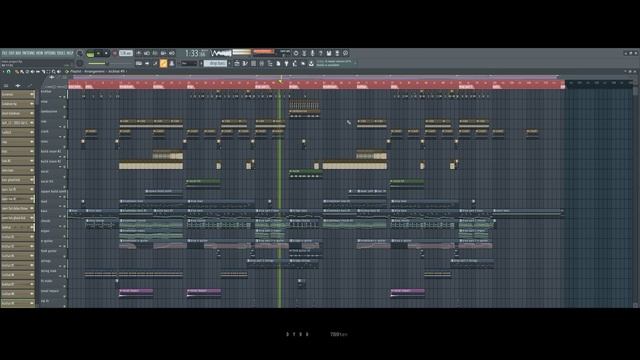Click the question mark help icon
The height and width of the screenshot is (360, 640).
pyautogui.click(x=320, y=53)
